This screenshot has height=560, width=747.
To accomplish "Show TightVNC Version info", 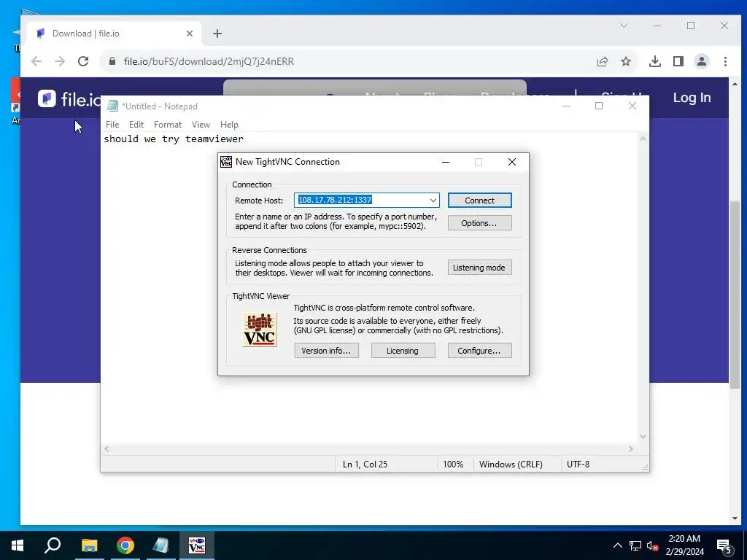I will click(326, 351).
